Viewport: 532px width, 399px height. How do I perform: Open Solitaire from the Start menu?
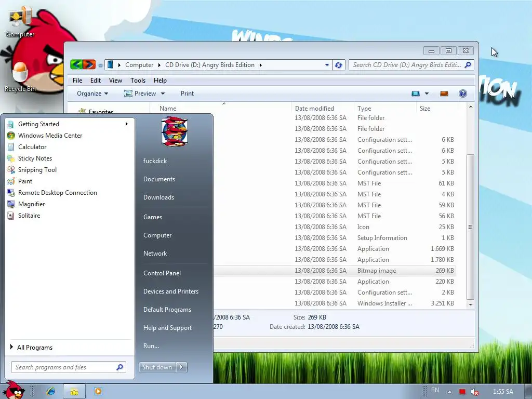click(68, 216)
